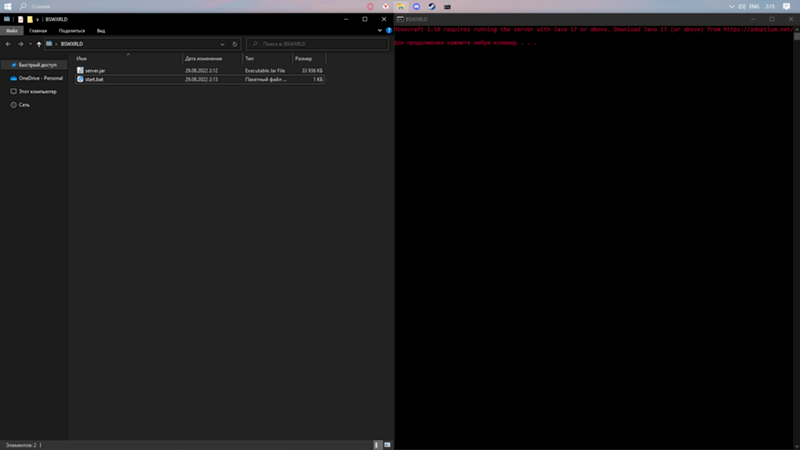Click the Windows Start button
800x450 pixels.
pos(7,6)
